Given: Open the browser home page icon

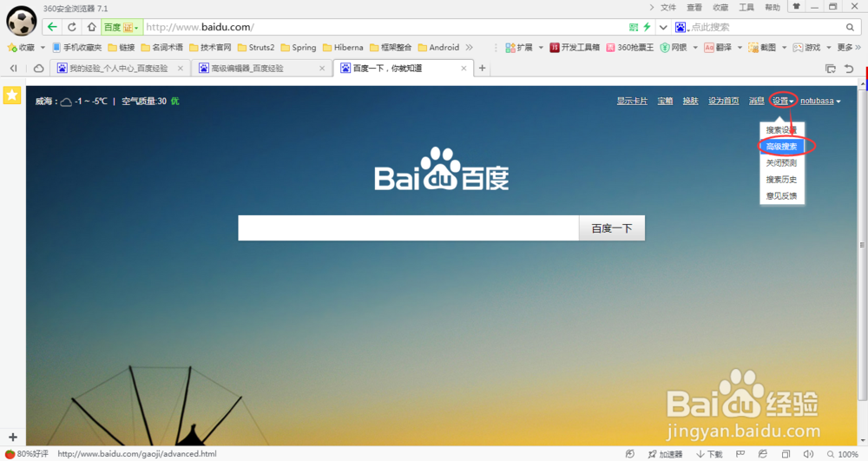Looking at the screenshot, I should (91, 27).
